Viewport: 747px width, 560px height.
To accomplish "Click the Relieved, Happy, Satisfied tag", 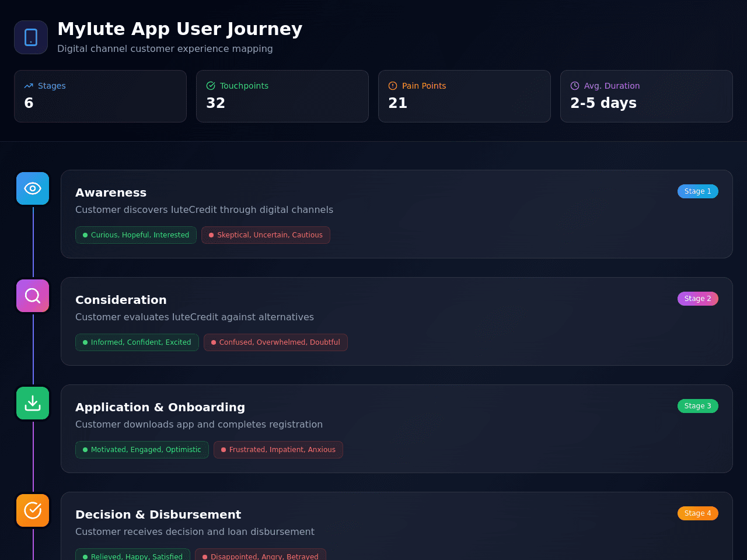I will [x=132, y=555].
